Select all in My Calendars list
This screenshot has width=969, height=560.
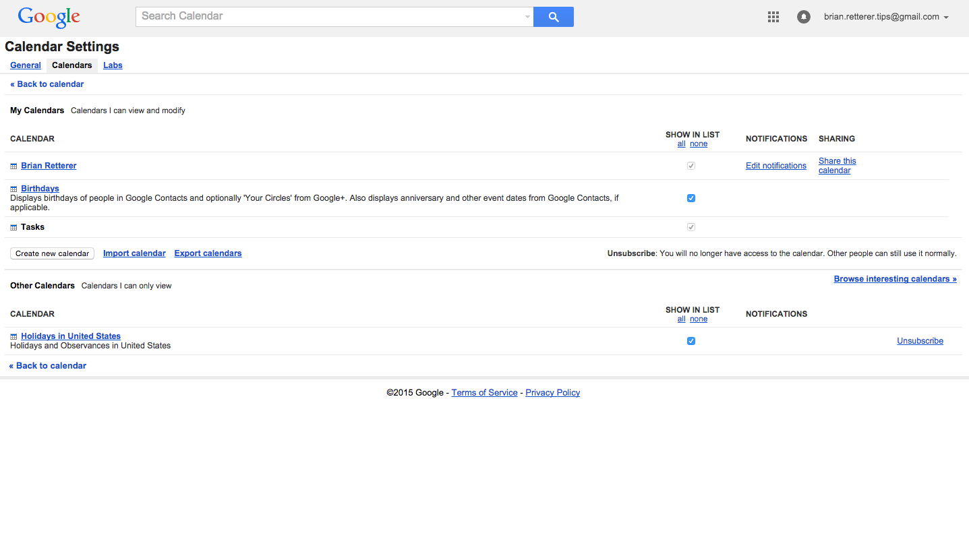click(681, 144)
